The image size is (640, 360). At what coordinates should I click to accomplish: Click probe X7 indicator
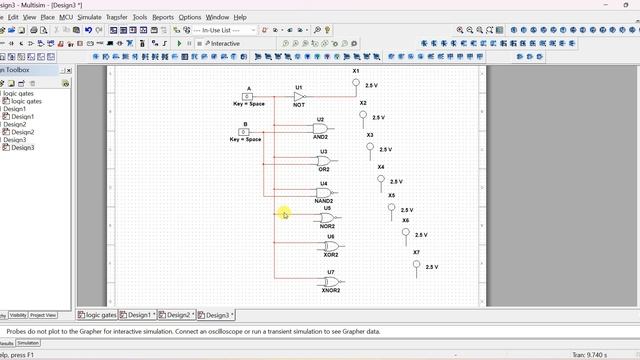pos(416,264)
